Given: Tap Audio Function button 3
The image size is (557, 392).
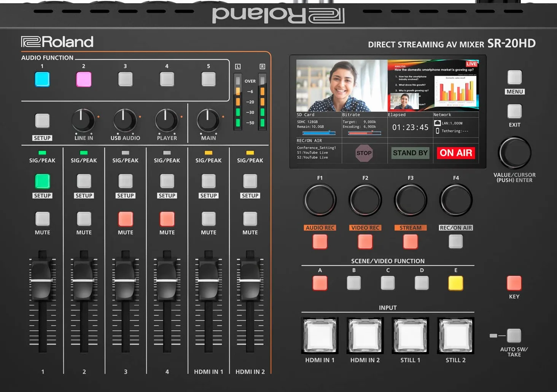Looking at the screenshot, I should [125, 80].
